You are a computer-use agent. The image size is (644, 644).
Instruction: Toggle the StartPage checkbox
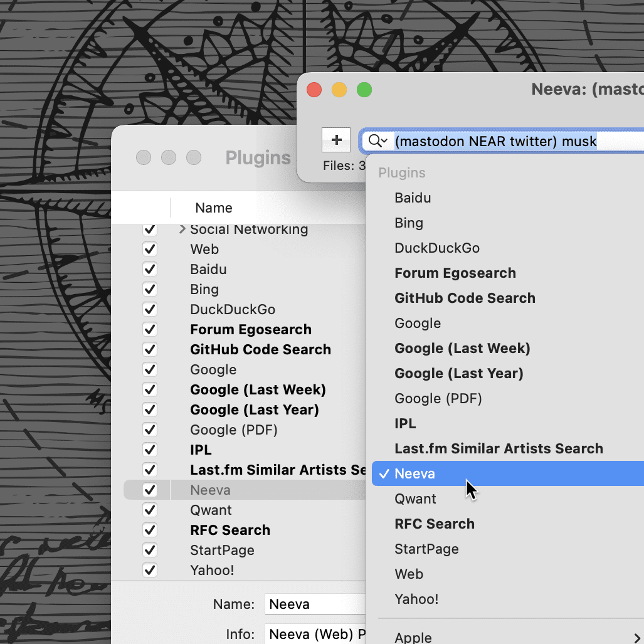pos(150,551)
